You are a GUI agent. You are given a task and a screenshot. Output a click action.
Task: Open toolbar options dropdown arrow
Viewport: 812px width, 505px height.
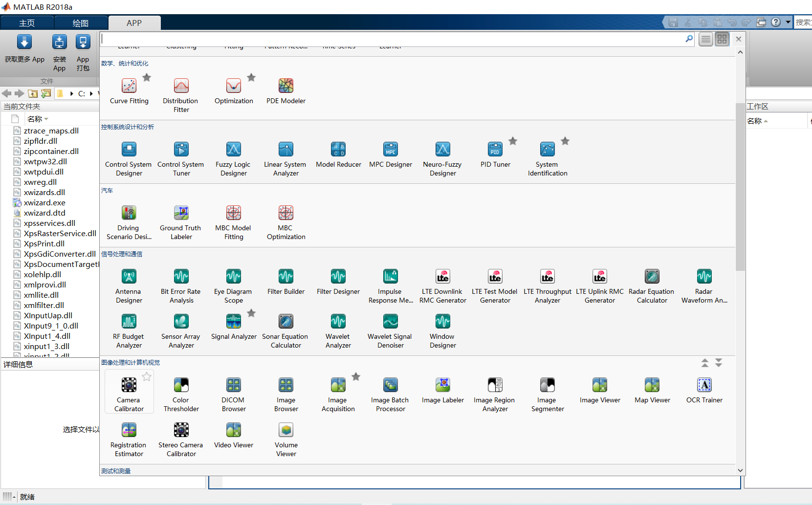pos(788,22)
